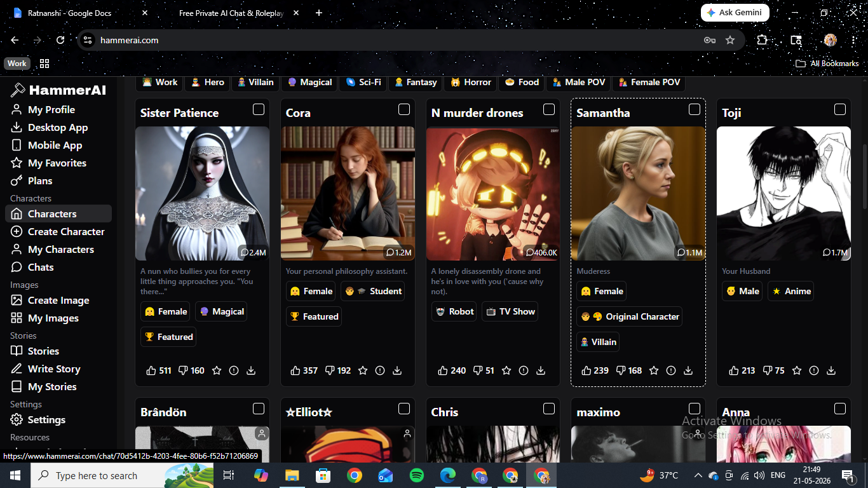Select the Cora card checkbox
The image size is (868, 488).
(404, 109)
